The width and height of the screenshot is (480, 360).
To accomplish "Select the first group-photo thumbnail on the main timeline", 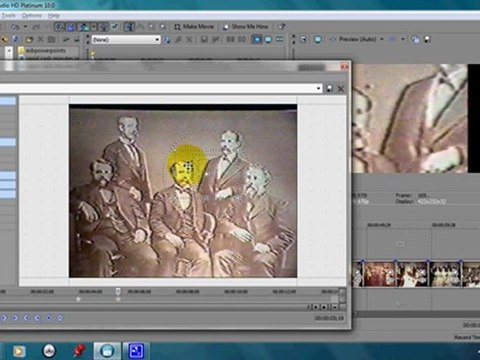I will (379, 274).
